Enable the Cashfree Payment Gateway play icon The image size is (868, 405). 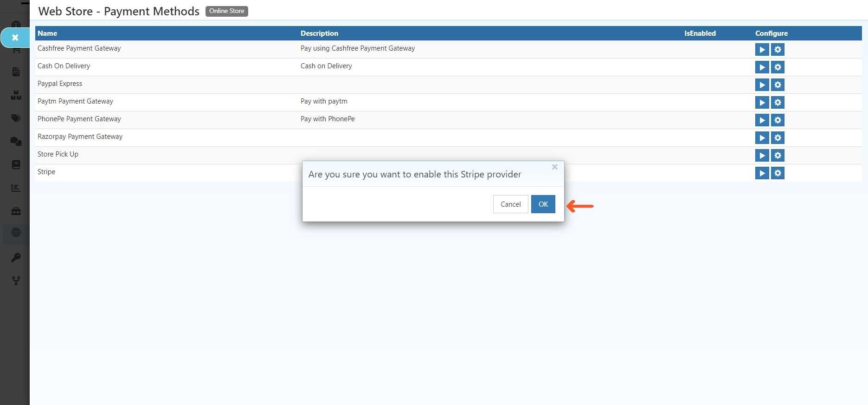[x=762, y=49]
